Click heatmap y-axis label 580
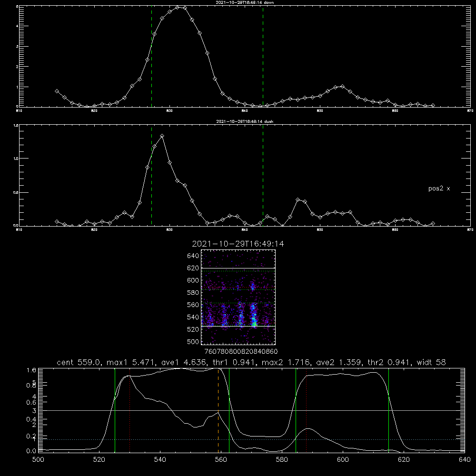 point(193,292)
